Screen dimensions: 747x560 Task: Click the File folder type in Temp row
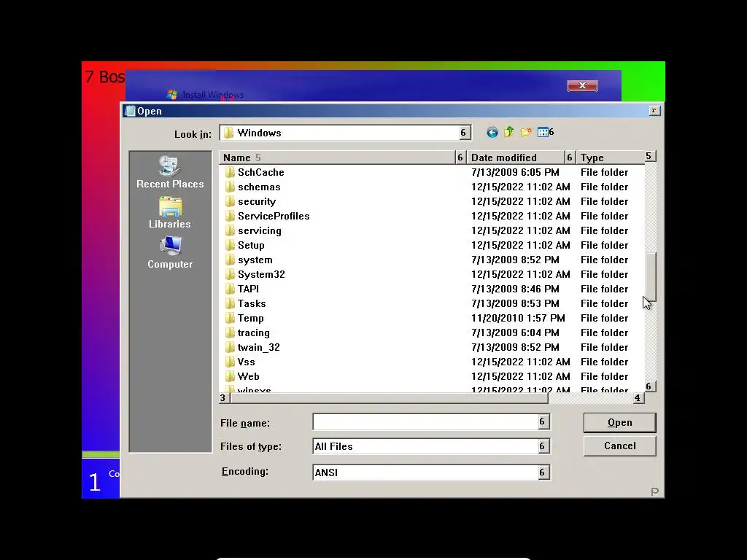604,318
